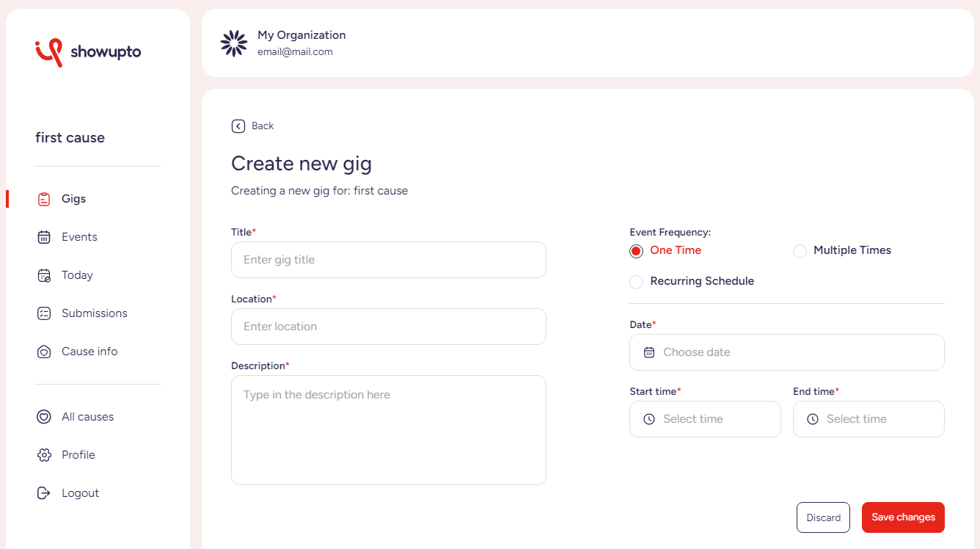The width and height of the screenshot is (980, 549).
Task: Click the Logout arrow icon
Action: pyautogui.click(x=44, y=493)
